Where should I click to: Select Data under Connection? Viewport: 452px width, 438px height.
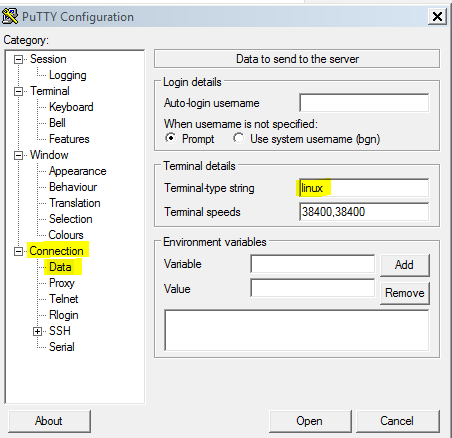coord(60,267)
